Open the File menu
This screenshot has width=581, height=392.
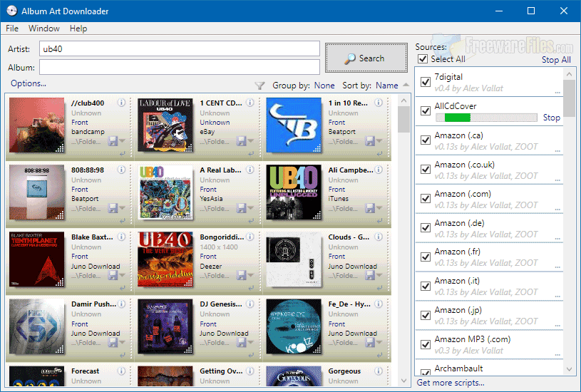pos(12,29)
